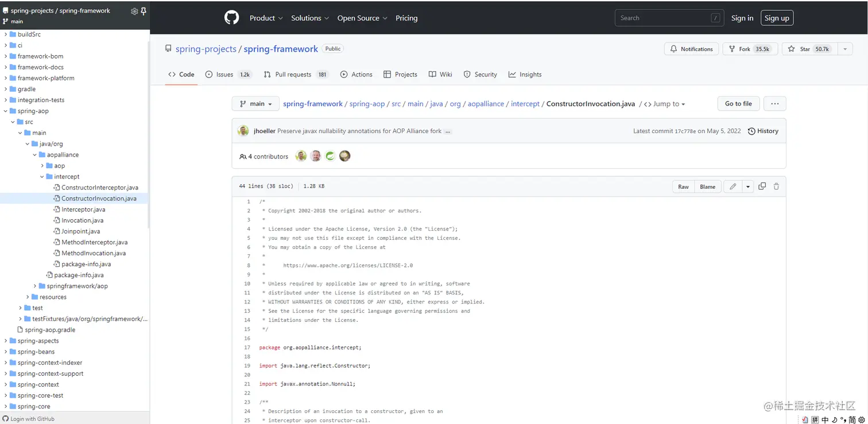This screenshot has height=424, width=868.
Task: Open the input method settings tray icon
Action: pyautogui.click(x=861, y=420)
